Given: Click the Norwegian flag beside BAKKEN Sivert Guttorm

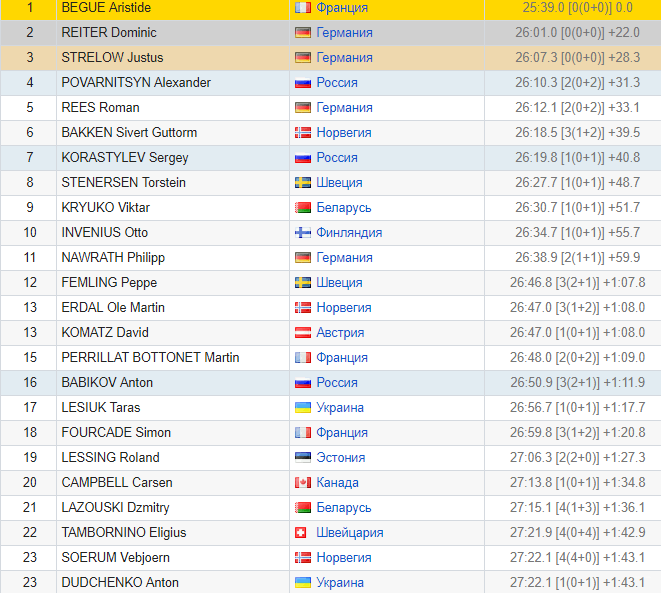Looking at the screenshot, I should pos(303,132).
